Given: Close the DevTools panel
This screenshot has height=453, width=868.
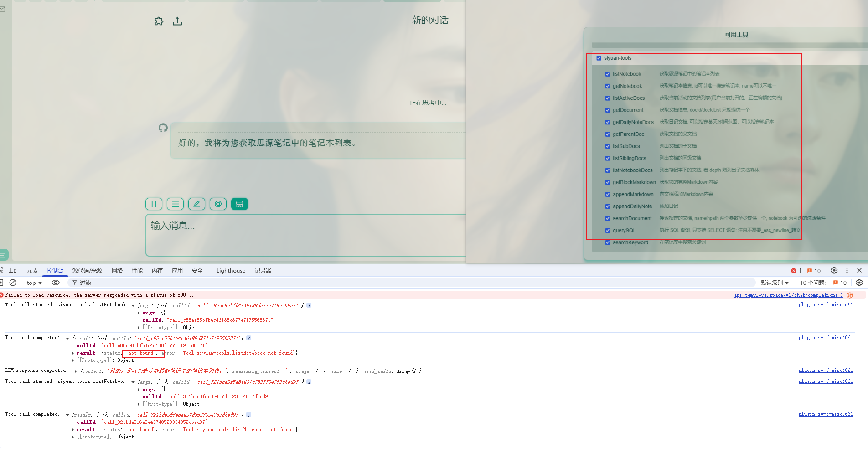Looking at the screenshot, I should click(x=859, y=270).
